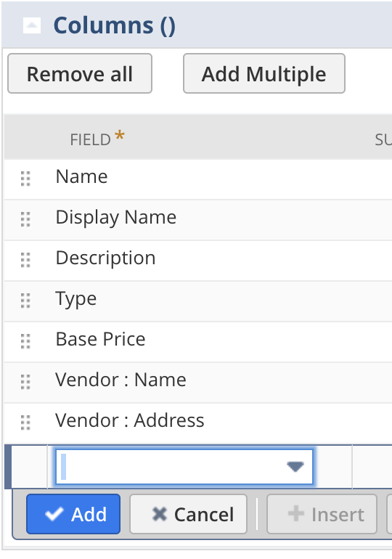The width and height of the screenshot is (392, 559).
Task: Select the Name field row
Action: pyautogui.click(x=198, y=179)
